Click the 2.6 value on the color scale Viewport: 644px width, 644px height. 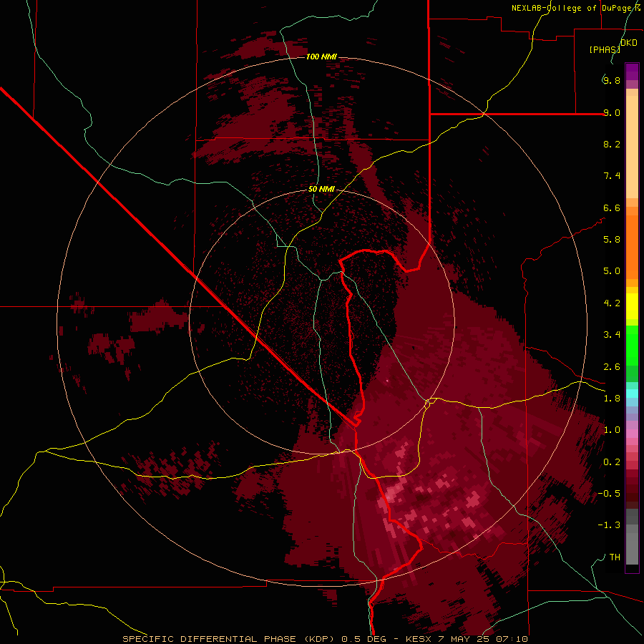click(x=612, y=367)
